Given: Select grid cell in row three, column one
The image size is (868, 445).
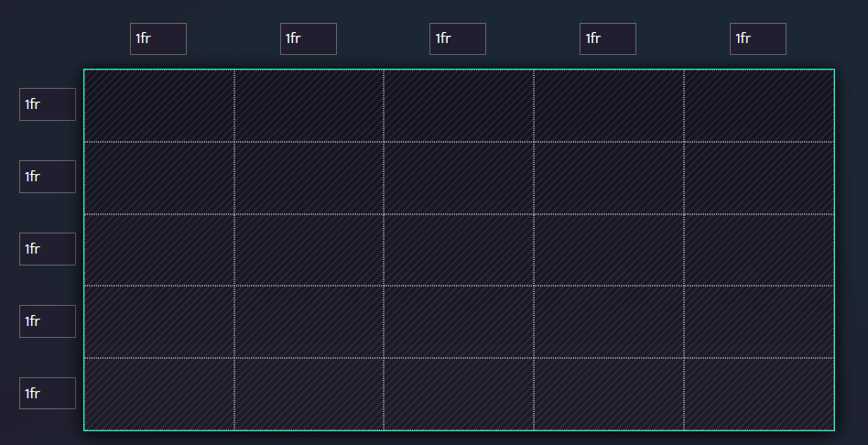Looking at the screenshot, I should click(159, 250).
